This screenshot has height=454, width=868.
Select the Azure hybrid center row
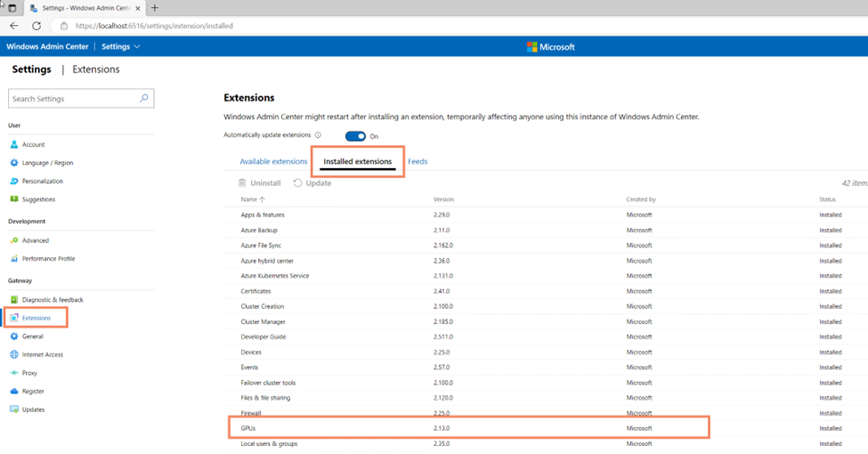pos(545,260)
